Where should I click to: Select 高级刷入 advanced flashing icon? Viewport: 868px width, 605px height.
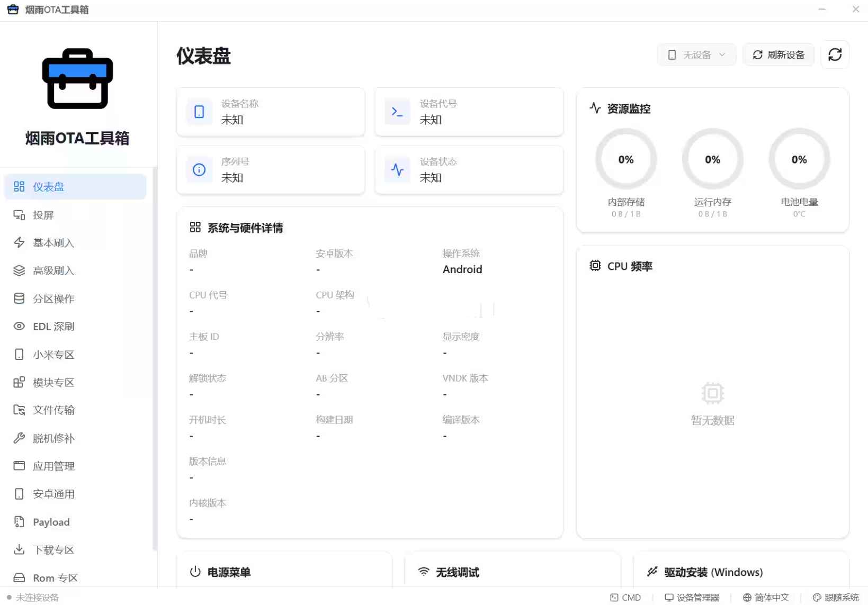[x=19, y=270]
